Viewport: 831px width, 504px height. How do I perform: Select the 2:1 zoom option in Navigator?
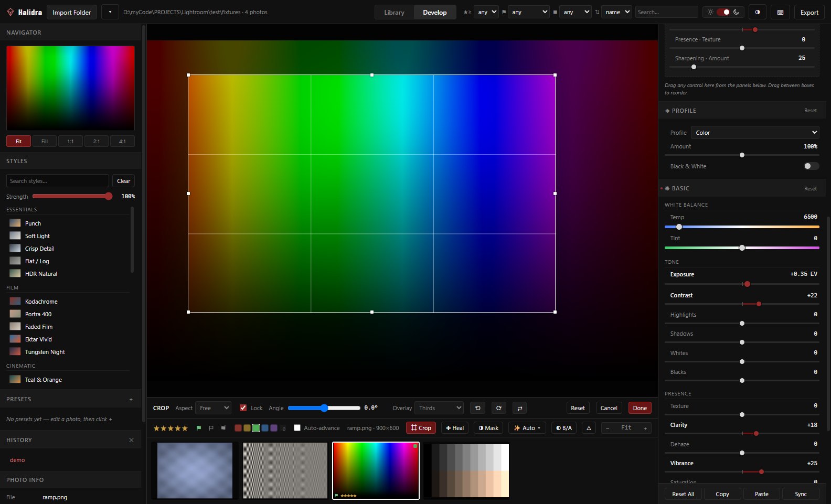[x=97, y=141]
